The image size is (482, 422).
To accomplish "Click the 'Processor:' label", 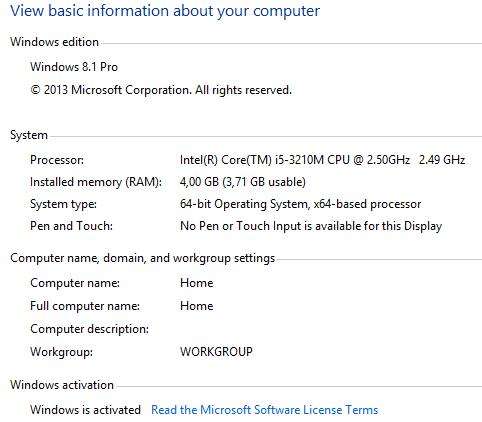I will point(57,160).
